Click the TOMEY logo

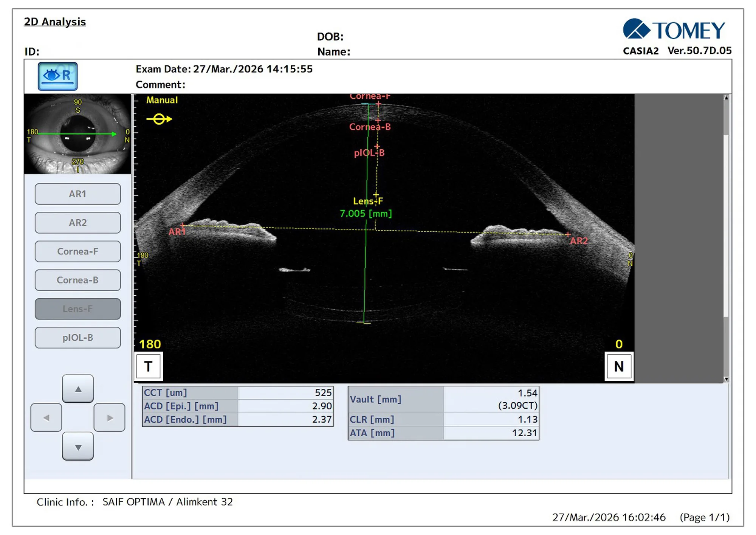pos(674,29)
